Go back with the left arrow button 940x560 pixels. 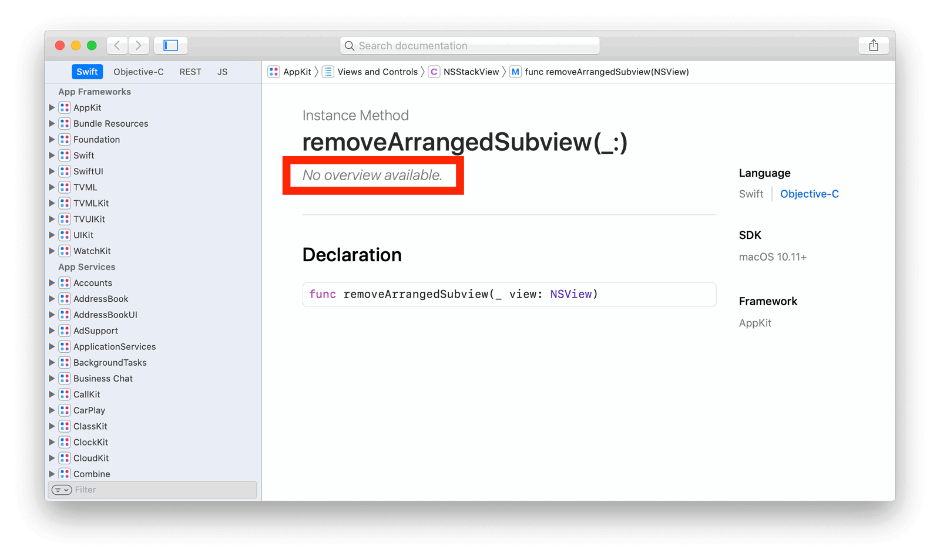point(117,46)
